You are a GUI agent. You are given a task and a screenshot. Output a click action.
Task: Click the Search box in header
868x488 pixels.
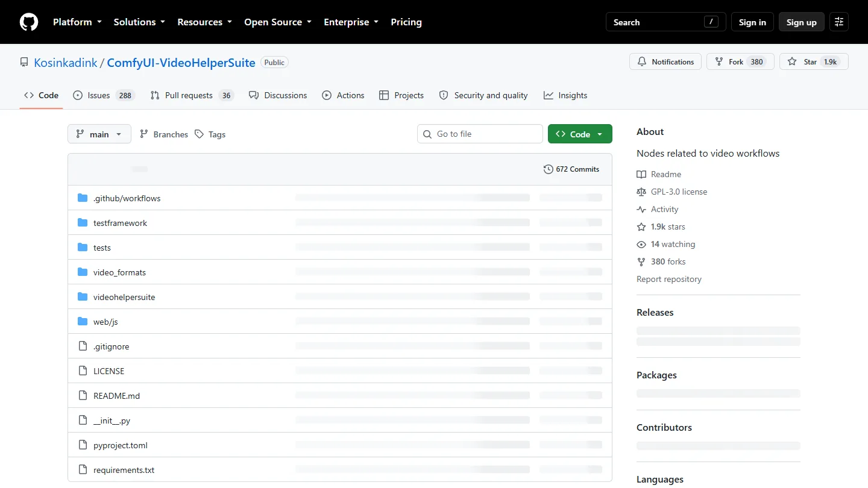click(x=665, y=22)
